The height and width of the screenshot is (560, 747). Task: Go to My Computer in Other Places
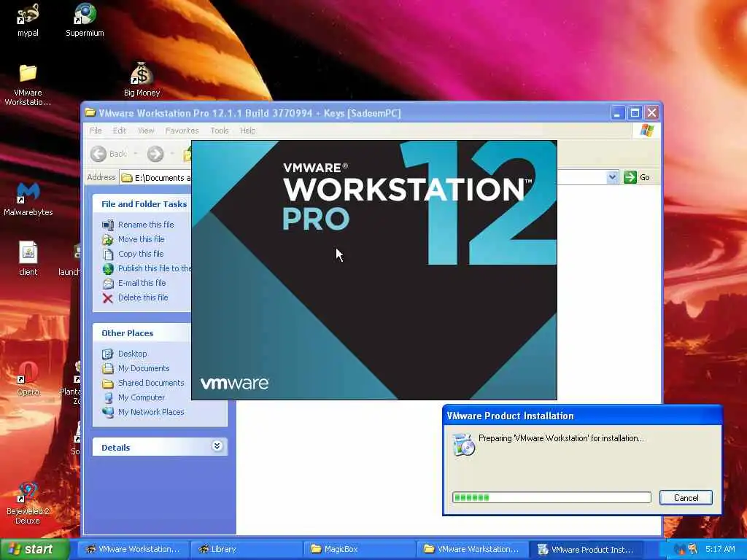coord(141,397)
